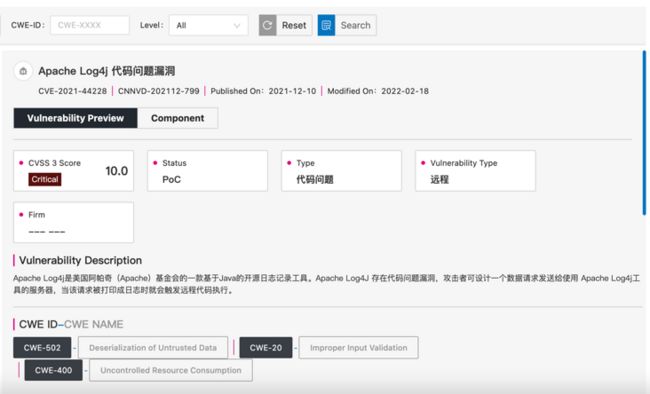Screen dimensions: 650x394
Task: Click the Modified On 2022-02-18 date
Action: [x=378, y=91]
